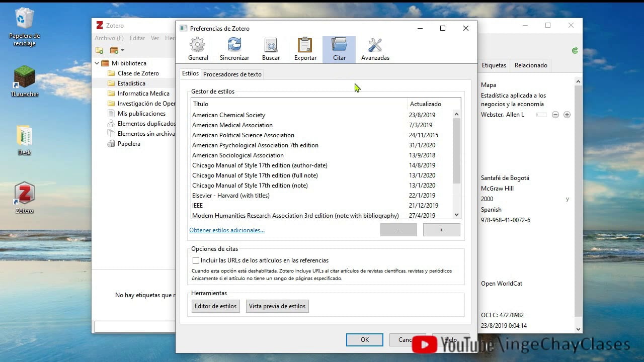Select Elementos sin archivar in library tree
The height and width of the screenshot is (362, 644).
141,134
